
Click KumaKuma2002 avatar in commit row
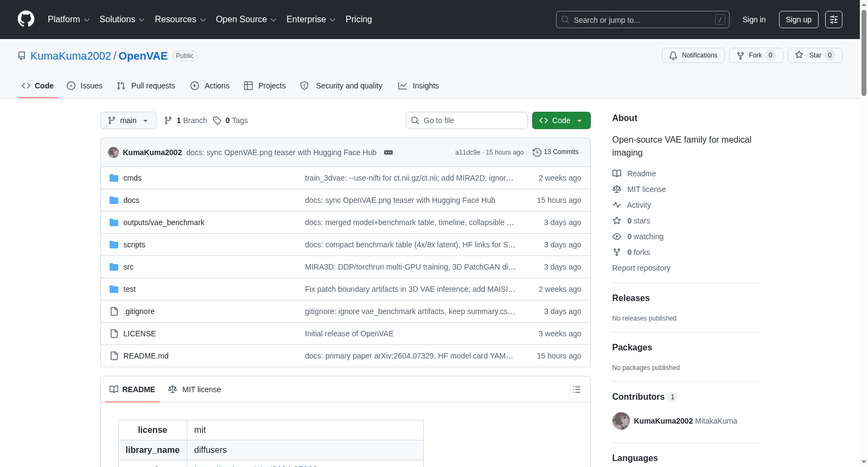pos(113,152)
